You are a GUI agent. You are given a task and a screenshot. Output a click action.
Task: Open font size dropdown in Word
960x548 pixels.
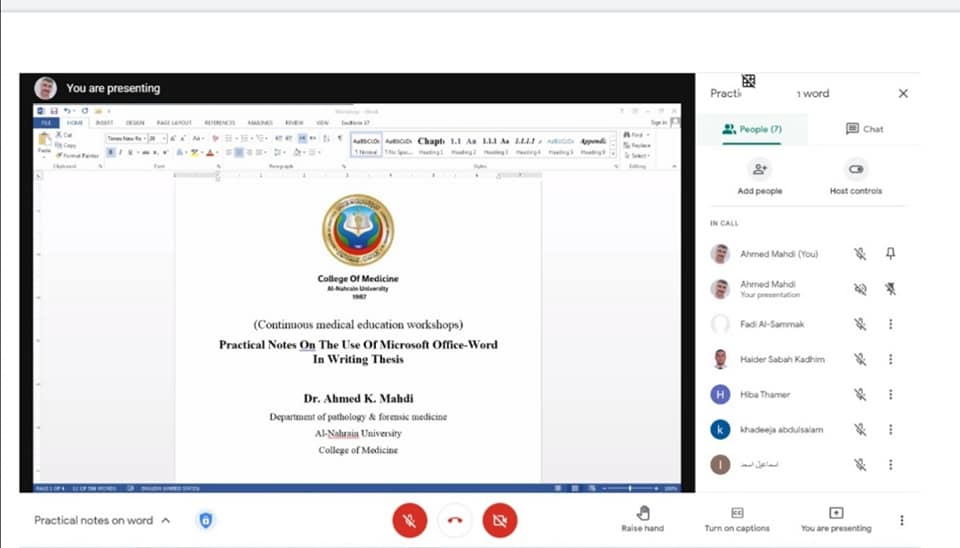tap(157, 139)
